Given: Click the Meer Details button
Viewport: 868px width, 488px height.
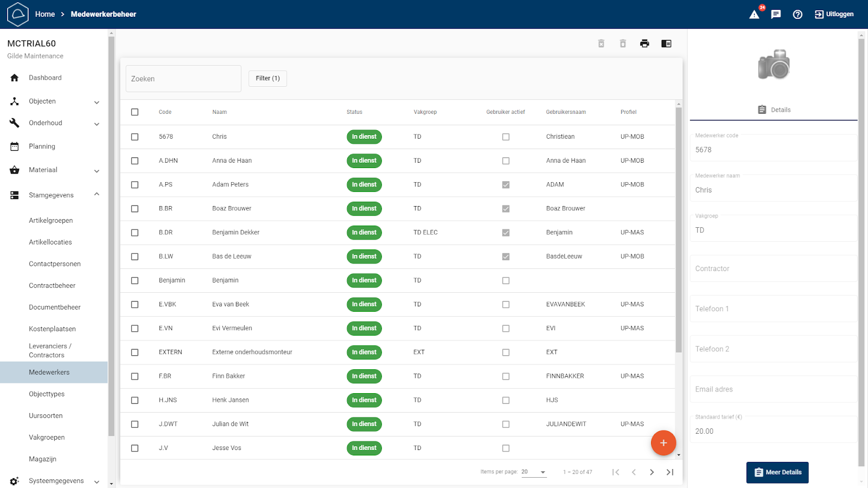Looking at the screenshot, I should [777, 472].
